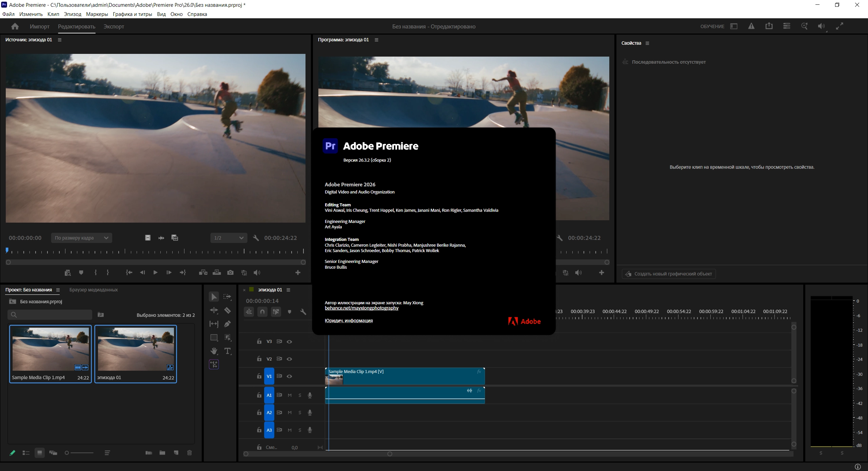Hide the V1 track output
The image size is (868, 471).
click(289, 376)
